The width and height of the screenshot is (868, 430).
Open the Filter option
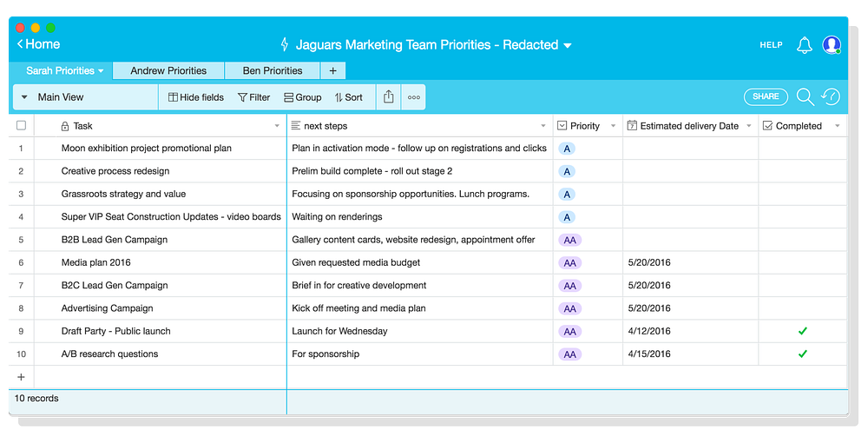[x=254, y=97]
